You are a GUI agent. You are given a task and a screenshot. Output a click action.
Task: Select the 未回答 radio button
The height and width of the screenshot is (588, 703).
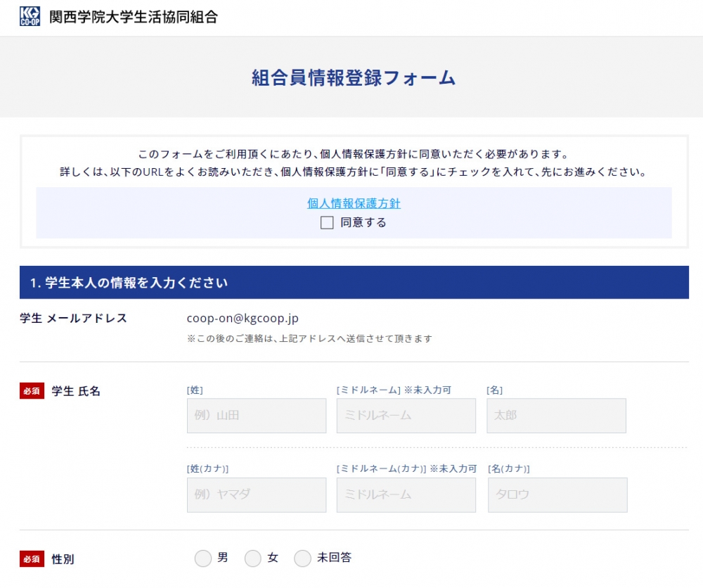(x=302, y=558)
